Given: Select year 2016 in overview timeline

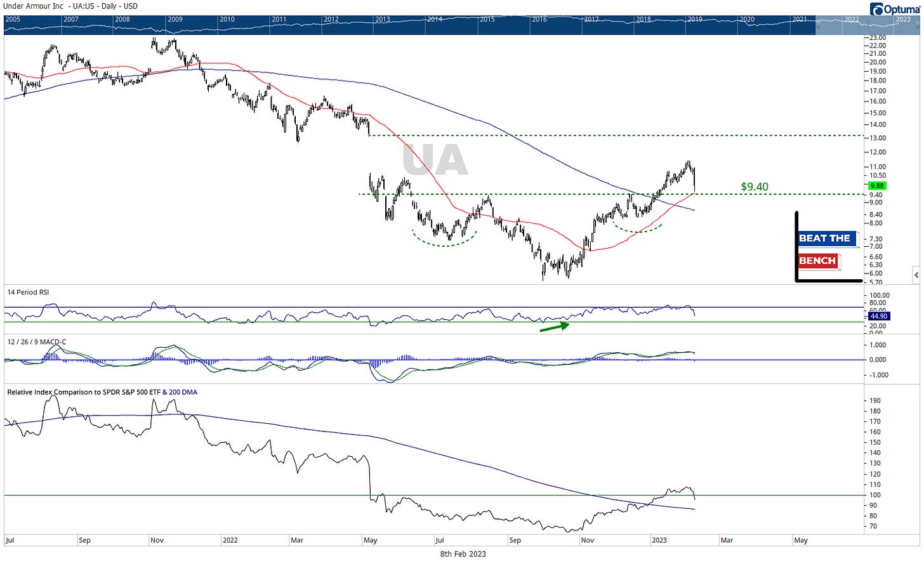Looking at the screenshot, I should pos(539,19).
